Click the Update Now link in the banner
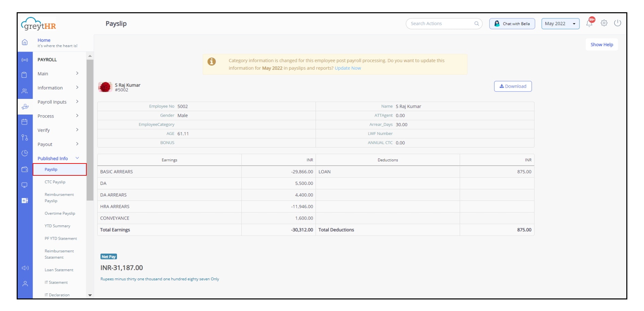The image size is (644, 311). coord(348,68)
